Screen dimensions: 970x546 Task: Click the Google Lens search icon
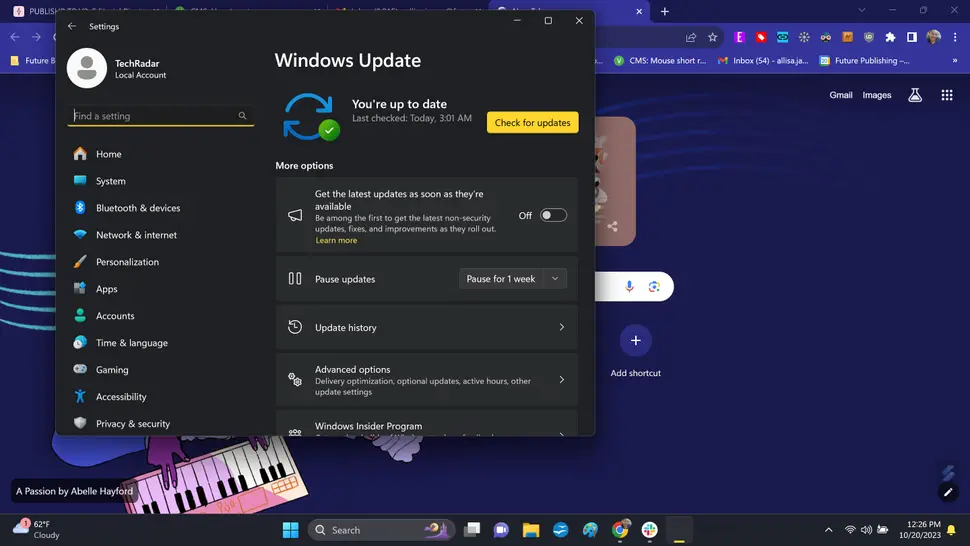point(654,286)
